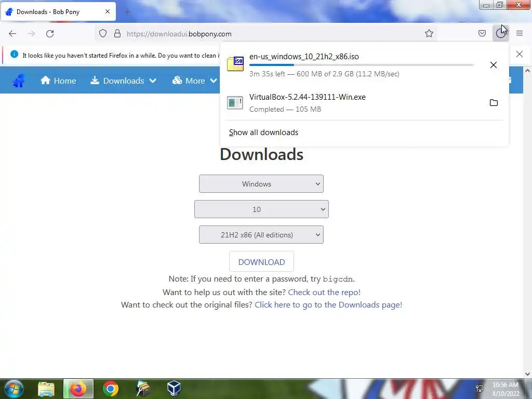Click the info icon in notification bar
532x399 pixels.
coord(14,54)
